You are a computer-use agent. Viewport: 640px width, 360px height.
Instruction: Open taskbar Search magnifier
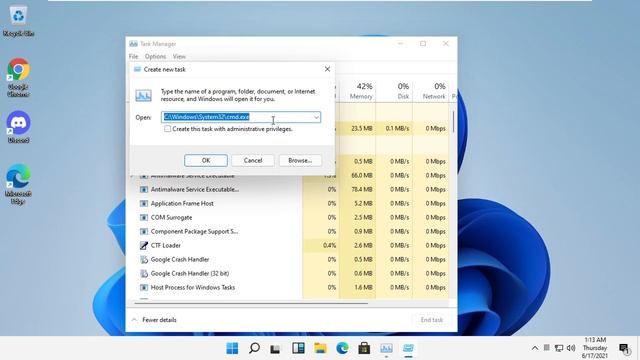click(254, 348)
